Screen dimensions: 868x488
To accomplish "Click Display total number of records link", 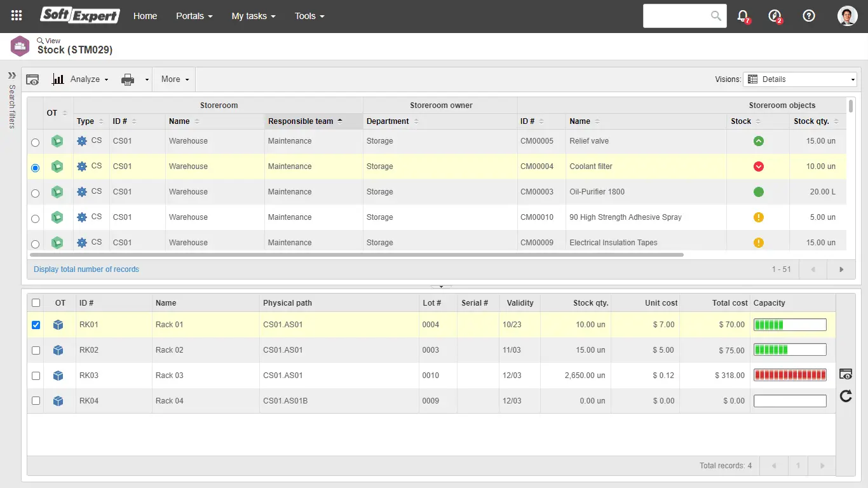I will 86,269.
